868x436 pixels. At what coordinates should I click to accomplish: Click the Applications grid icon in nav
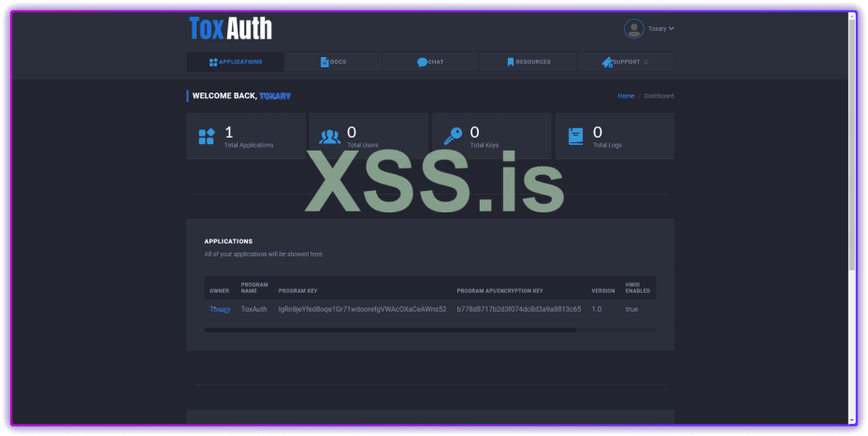click(213, 62)
